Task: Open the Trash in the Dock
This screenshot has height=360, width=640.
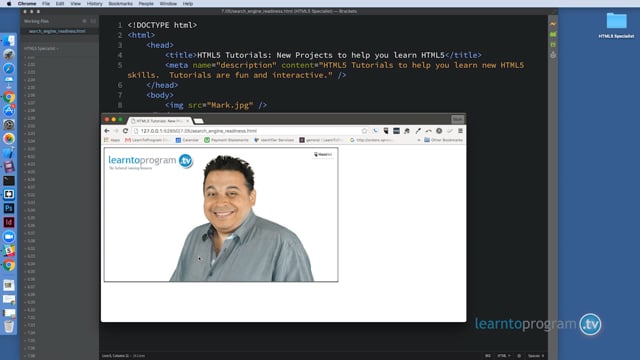Action: click(9, 326)
